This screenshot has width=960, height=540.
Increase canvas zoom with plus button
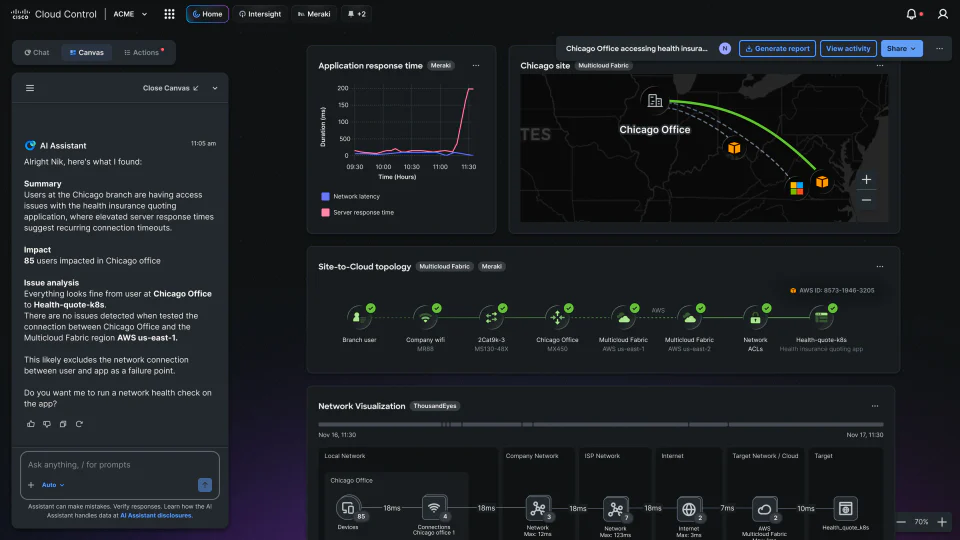pyautogui.click(x=942, y=522)
